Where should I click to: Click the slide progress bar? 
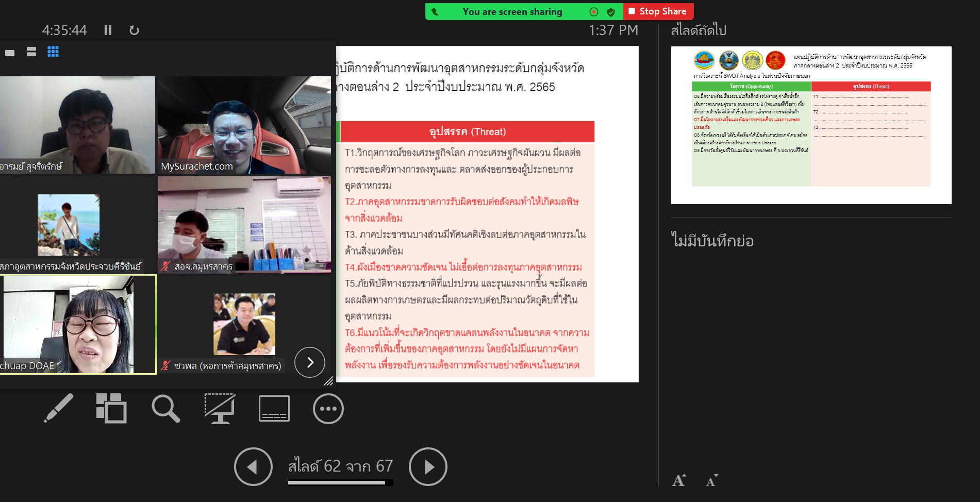click(x=340, y=483)
